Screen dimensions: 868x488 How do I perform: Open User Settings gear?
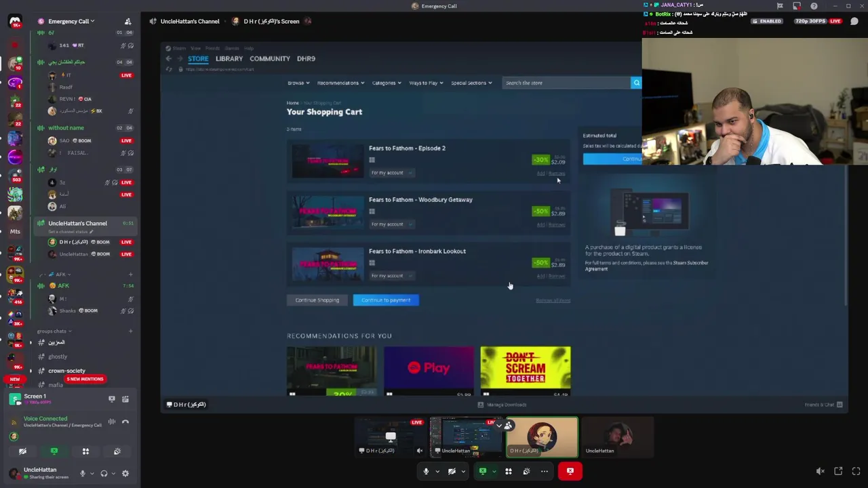125,473
